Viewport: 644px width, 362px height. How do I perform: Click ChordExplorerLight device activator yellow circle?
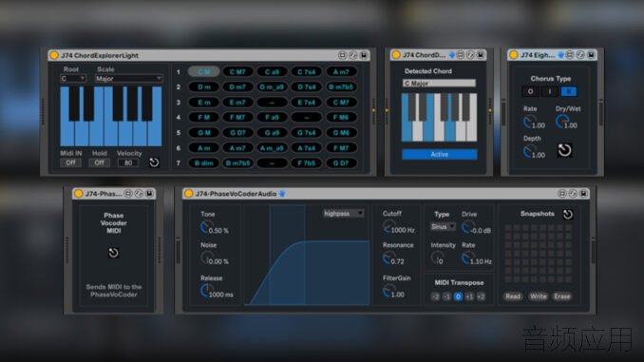[x=54, y=55]
